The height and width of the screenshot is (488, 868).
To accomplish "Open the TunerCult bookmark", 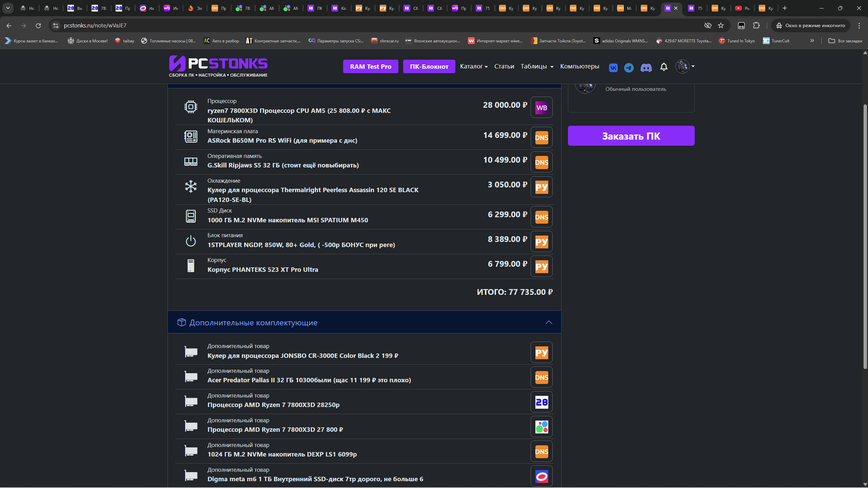I will pyautogui.click(x=776, y=41).
